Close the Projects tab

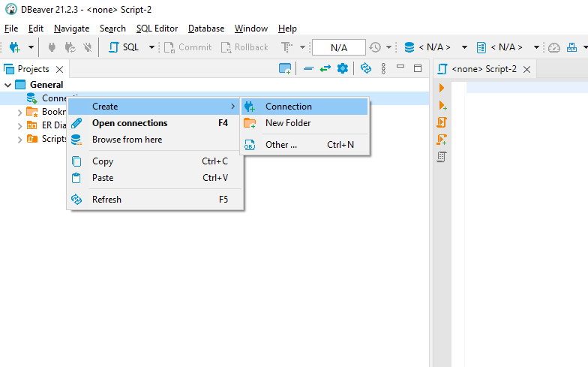[59, 69]
